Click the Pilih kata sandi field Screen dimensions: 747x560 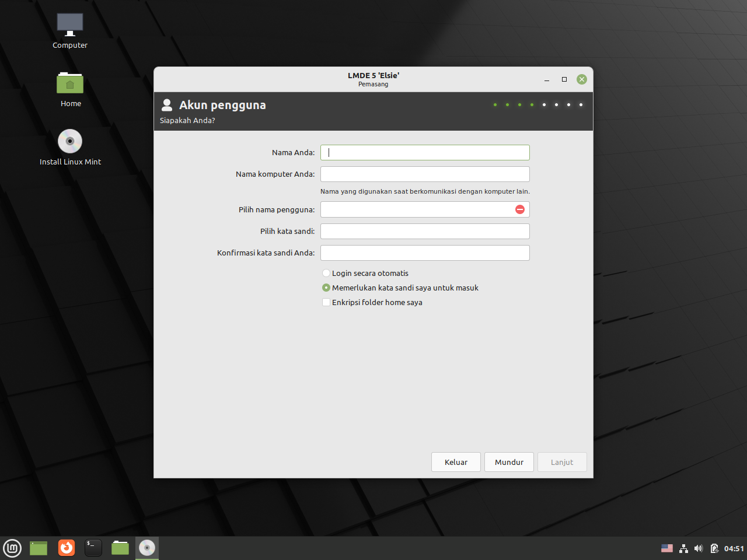[425, 231]
